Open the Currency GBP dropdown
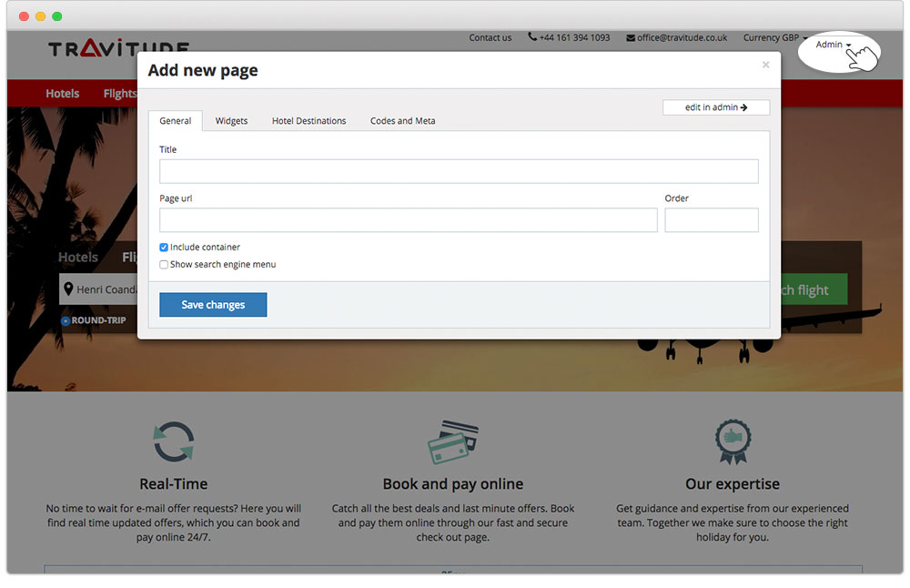Screen dimensions: 910x588 (x=773, y=38)
